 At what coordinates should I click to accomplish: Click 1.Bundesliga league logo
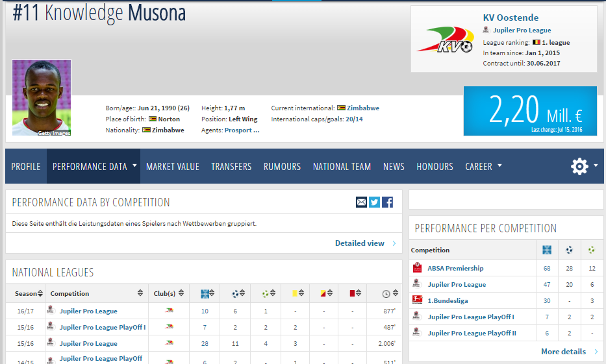click(x=417, y=300)
